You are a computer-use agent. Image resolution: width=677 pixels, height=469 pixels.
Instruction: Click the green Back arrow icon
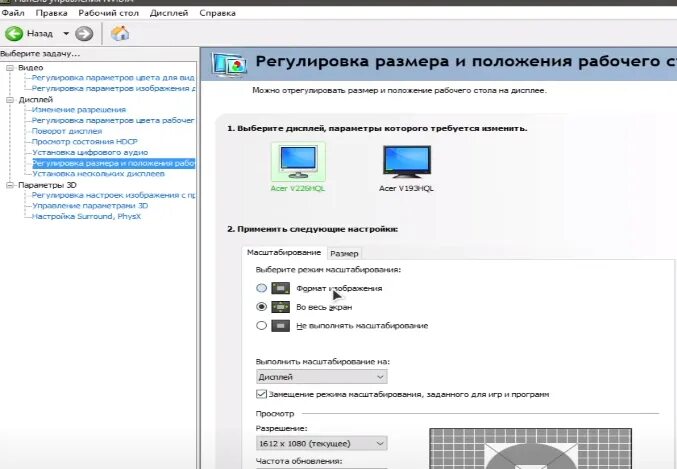click(x=14, y=34)
